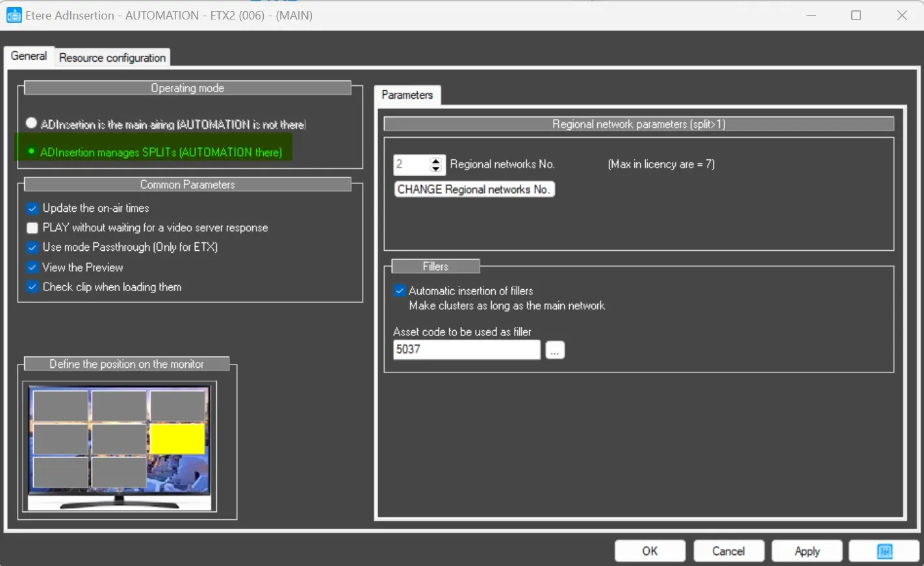Increase Regional networks No. with up arrow

click(x=436, y=161)
